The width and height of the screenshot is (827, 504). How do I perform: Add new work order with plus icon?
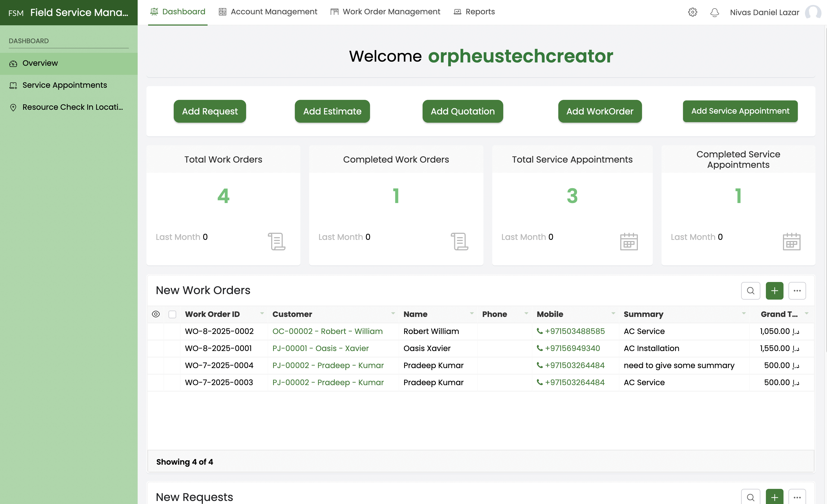pyautogui.click(x=774, y=291)
